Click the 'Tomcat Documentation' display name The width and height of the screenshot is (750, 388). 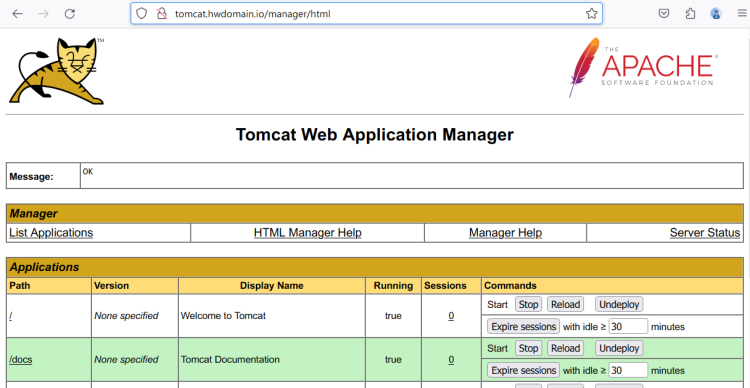(x=230, y=359)
